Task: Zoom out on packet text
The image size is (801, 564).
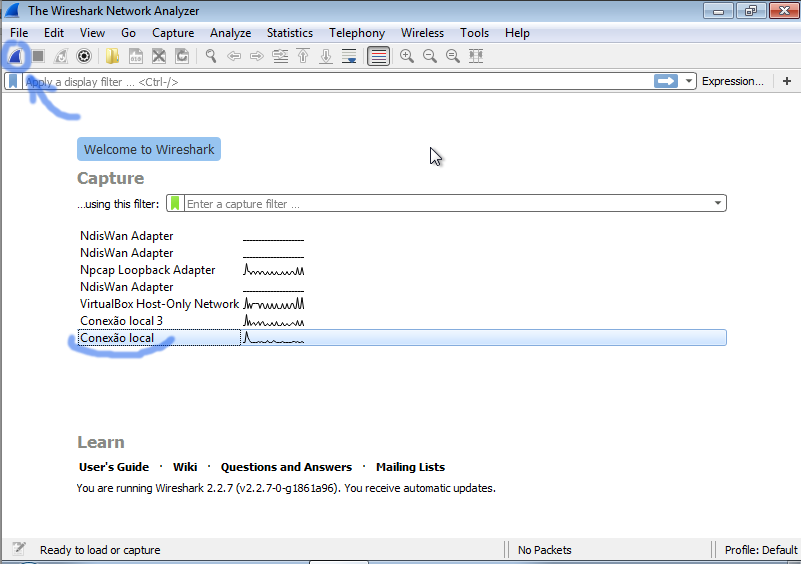Action: click(x=430, y=56)
